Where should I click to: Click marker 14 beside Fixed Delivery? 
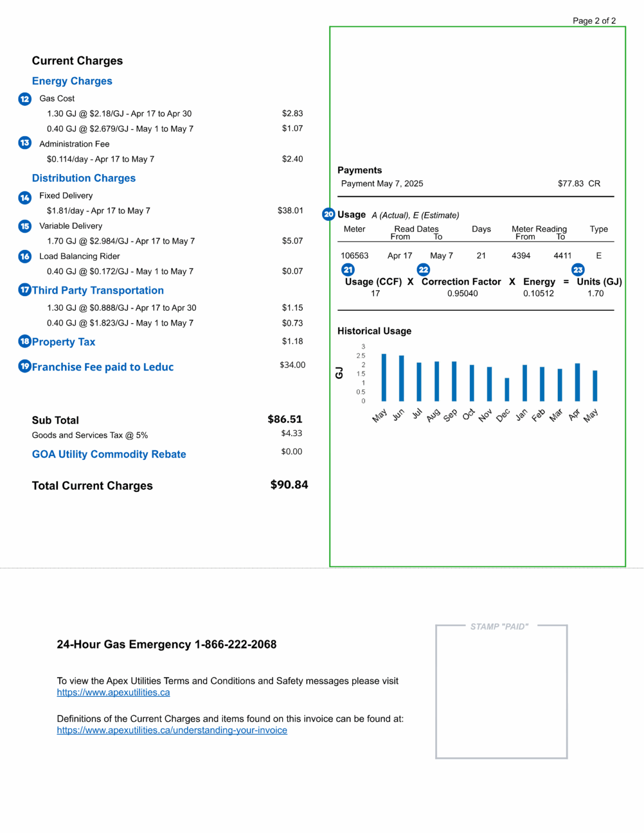[24, 198]
